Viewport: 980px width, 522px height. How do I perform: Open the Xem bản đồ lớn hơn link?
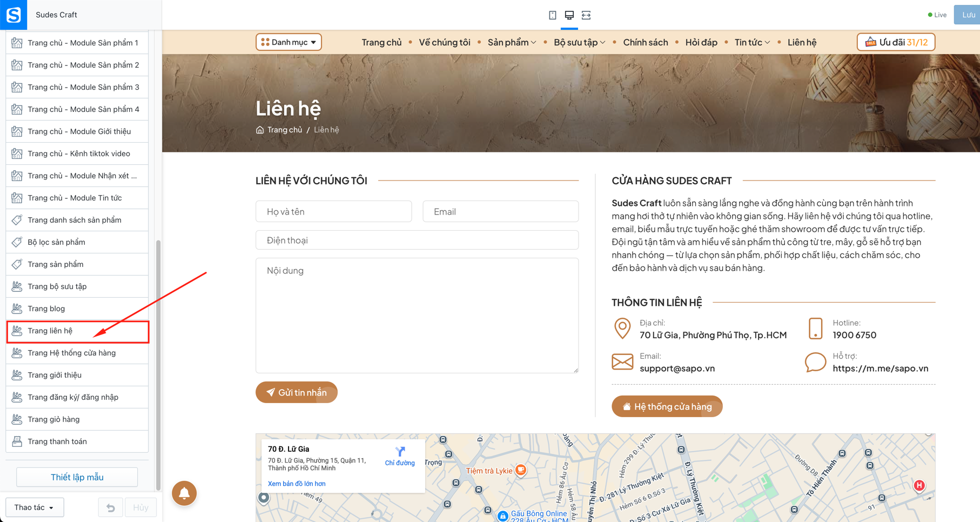point(297,484)
